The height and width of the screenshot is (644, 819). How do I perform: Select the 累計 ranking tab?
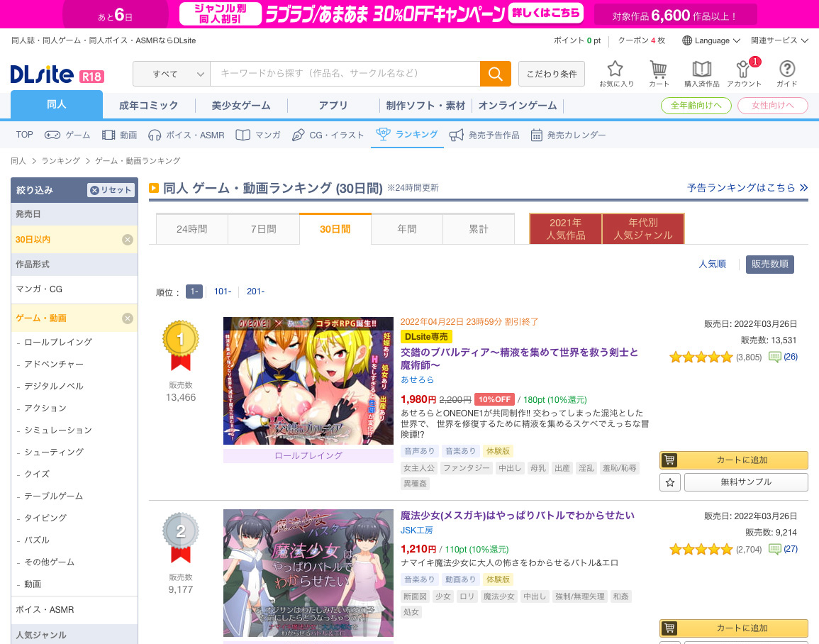(479, 229)
